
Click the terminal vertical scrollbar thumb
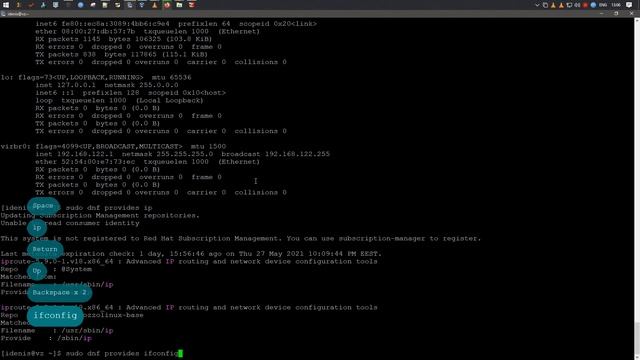point(637,339)
